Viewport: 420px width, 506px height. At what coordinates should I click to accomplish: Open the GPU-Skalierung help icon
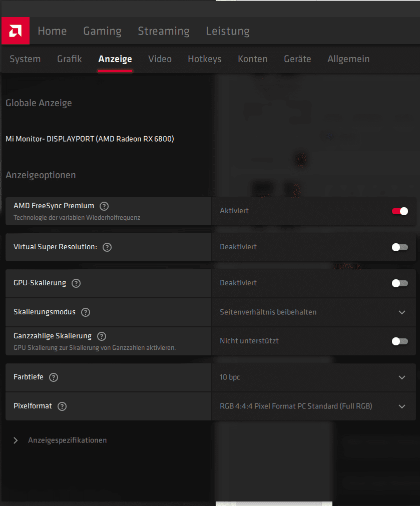pos(76,283)
